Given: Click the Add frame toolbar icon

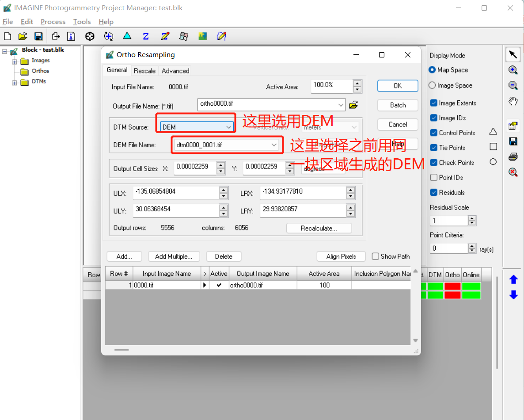Looking at the screenshot, I should (56, 36).
